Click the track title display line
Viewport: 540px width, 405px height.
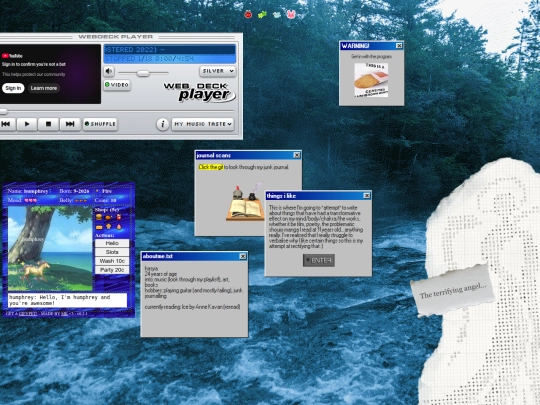point(170,50)
